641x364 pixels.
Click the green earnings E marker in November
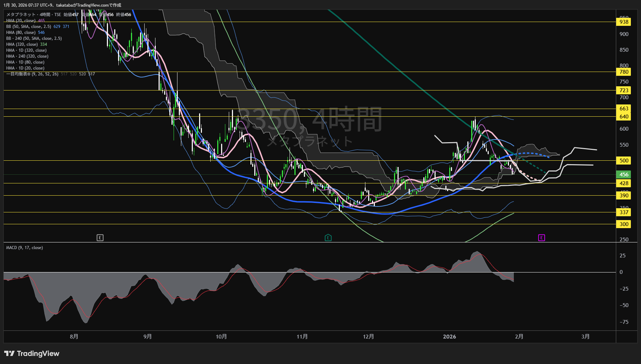coord(328,238)
